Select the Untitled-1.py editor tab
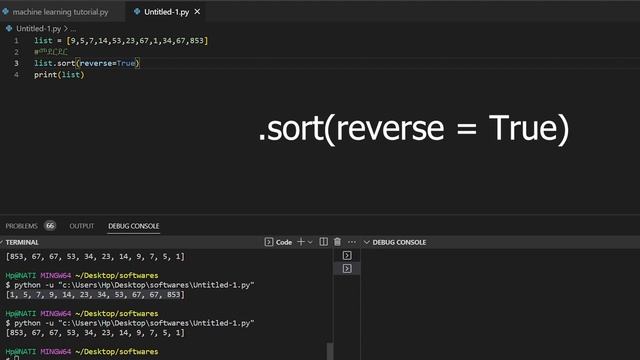This screenshot has height=360, width=640. (166, 12)
